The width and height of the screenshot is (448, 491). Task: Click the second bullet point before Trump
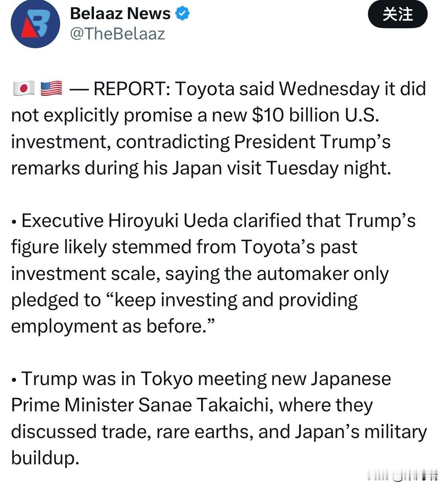14,380
